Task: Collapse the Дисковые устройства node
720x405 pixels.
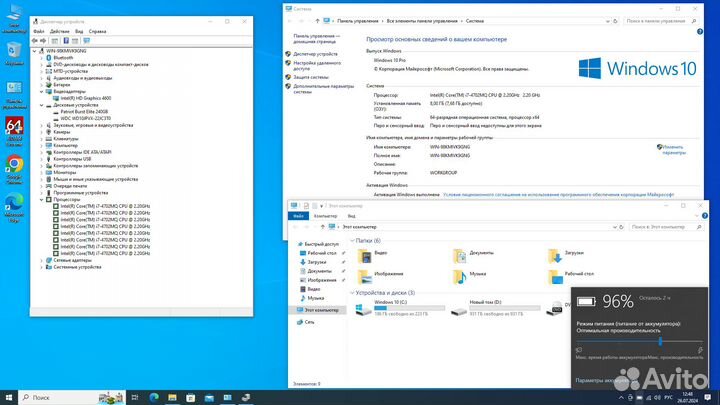Action: (x=42, y=105)
